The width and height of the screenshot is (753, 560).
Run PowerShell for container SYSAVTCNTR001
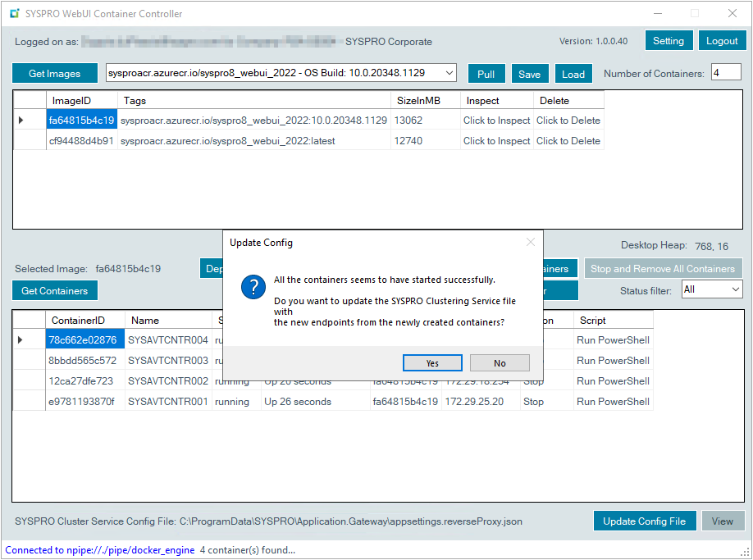tap(614, 402)
